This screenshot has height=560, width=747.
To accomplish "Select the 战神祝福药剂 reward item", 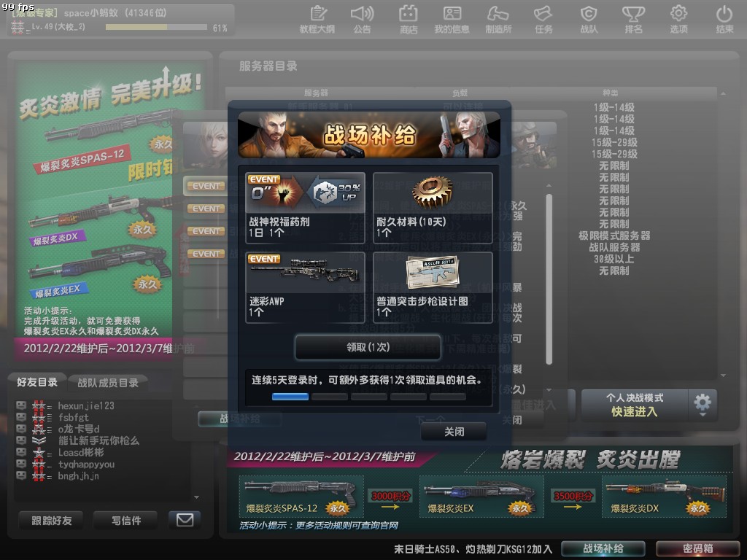I will 306,208.
